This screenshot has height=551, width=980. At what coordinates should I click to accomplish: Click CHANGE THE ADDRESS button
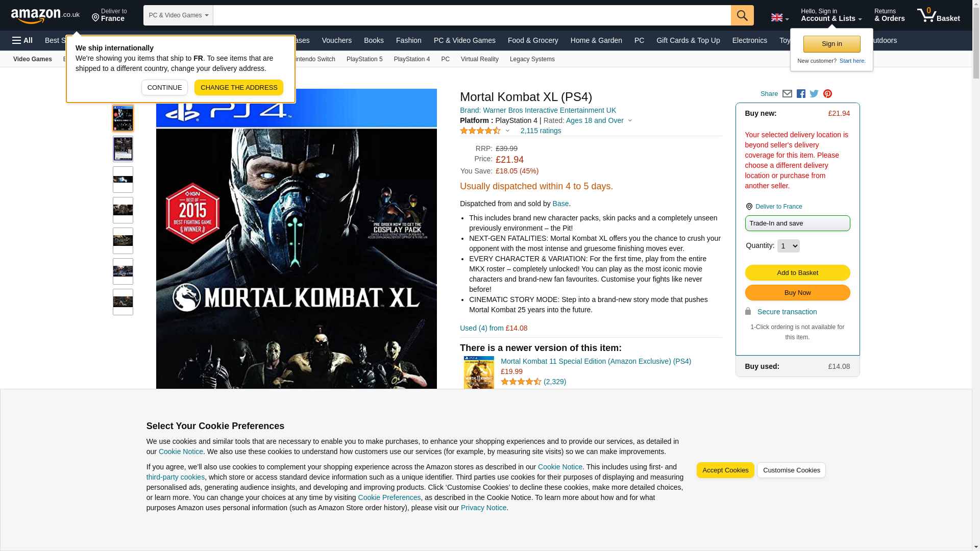pyautogui.click(x=238, y=88)
